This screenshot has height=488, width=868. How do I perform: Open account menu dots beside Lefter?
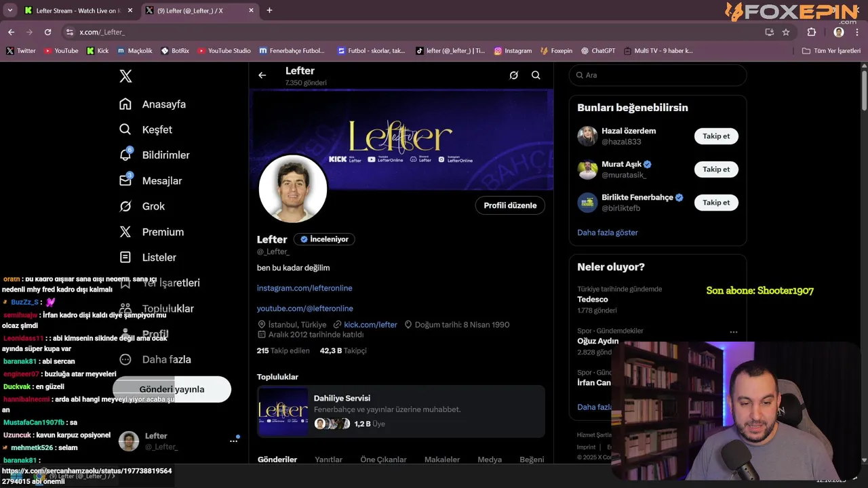(x=233, y=441)
